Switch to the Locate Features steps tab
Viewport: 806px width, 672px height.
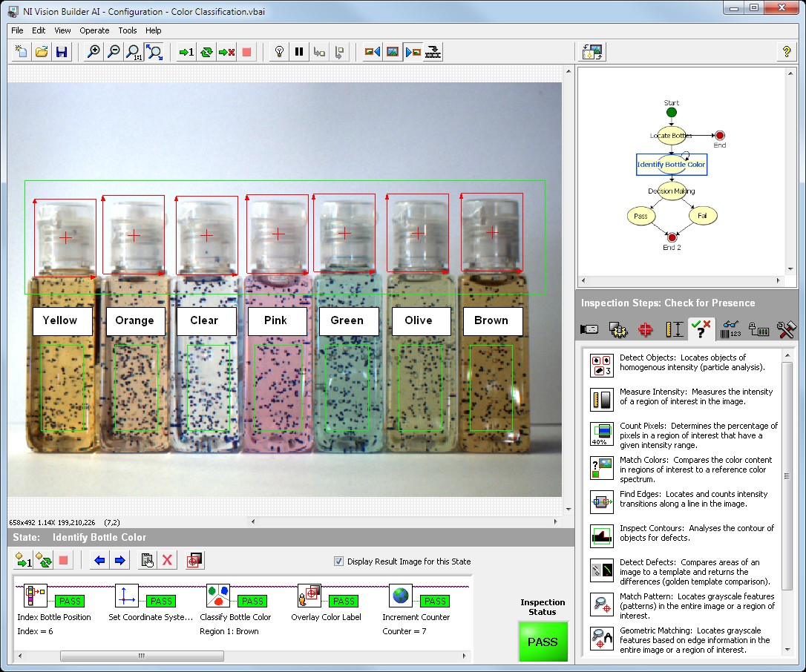646,329
